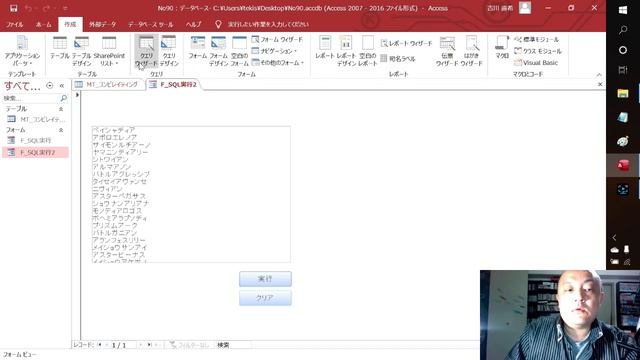Viewport: 640px width, 360px height.
Task: Open File Explorer from taskbar
Action: [x=623, y=93]
